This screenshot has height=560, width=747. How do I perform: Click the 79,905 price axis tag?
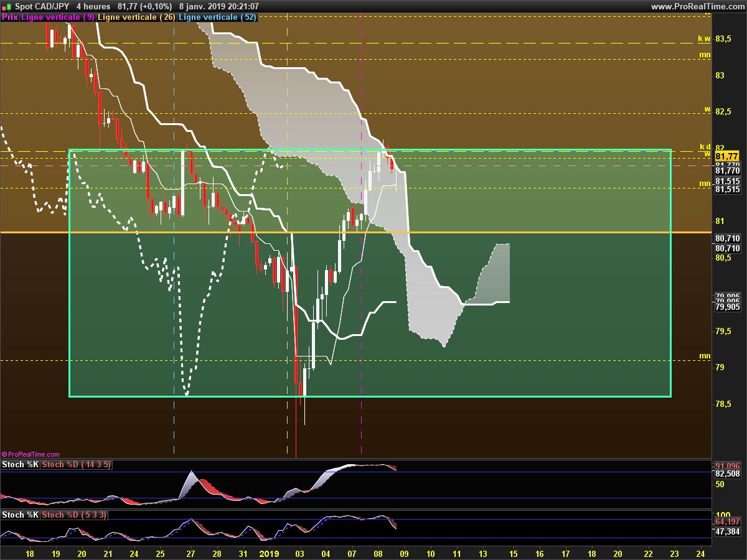(728, 307)
